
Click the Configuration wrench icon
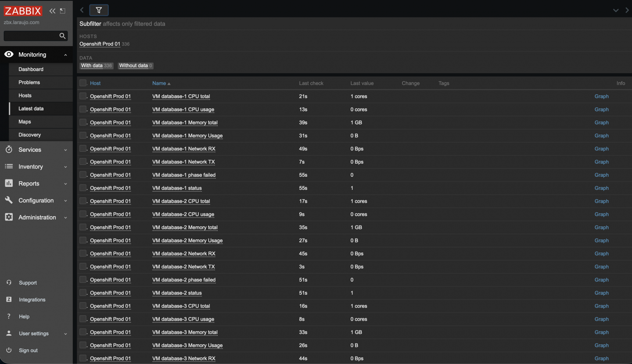point(9,200)
